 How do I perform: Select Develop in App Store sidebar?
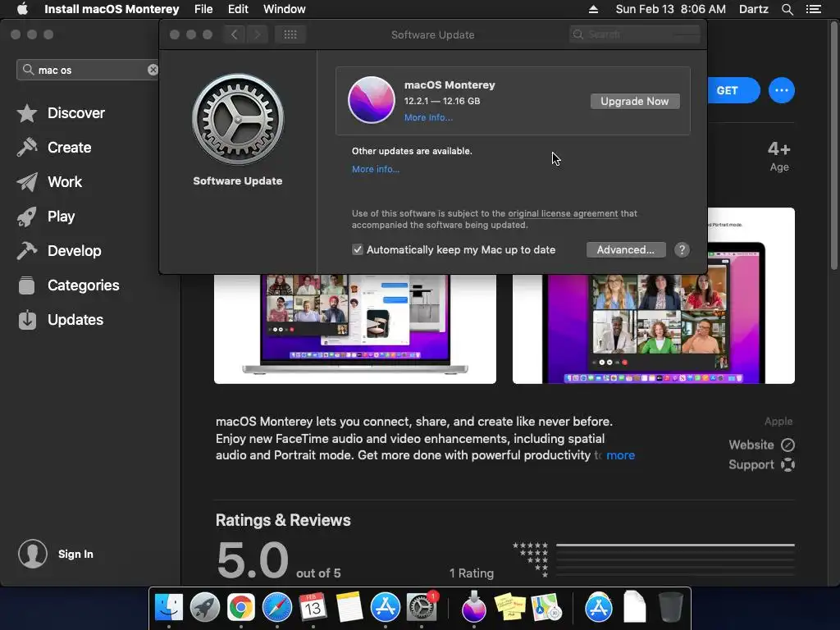point(59,251)
